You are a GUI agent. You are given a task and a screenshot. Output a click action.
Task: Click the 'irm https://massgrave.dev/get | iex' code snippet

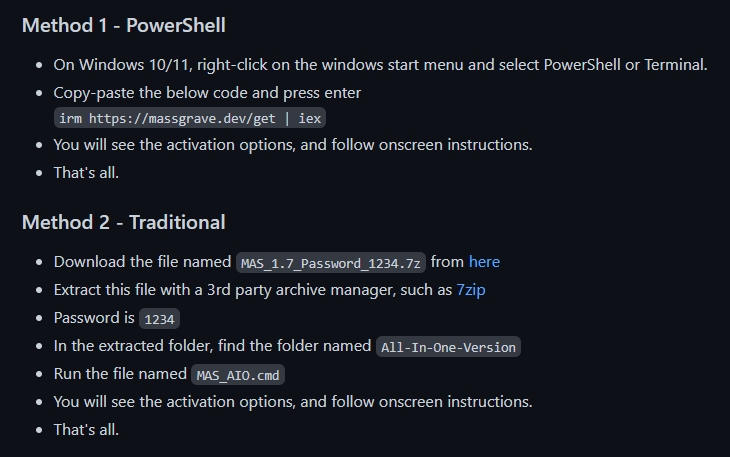tap(189, 118)
